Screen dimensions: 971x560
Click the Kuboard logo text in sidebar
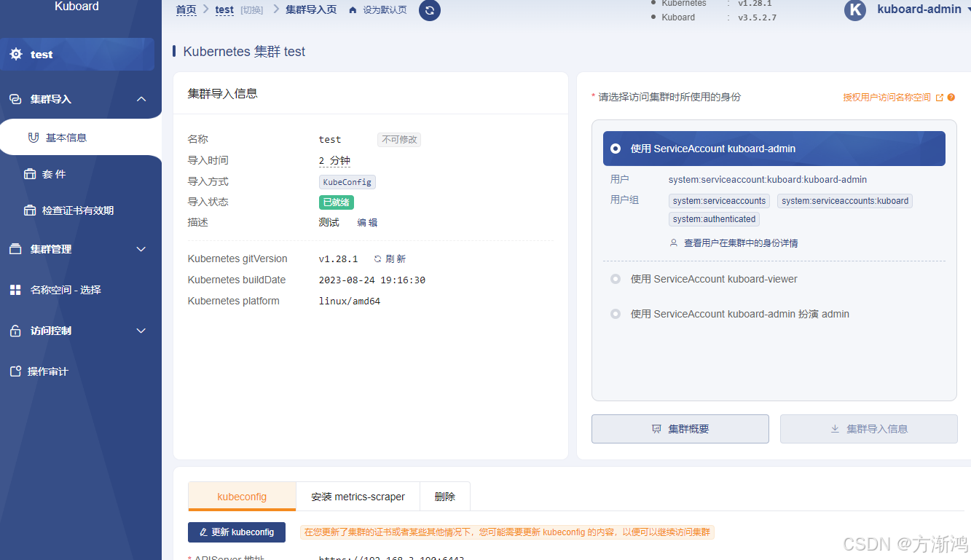[76, 7]
